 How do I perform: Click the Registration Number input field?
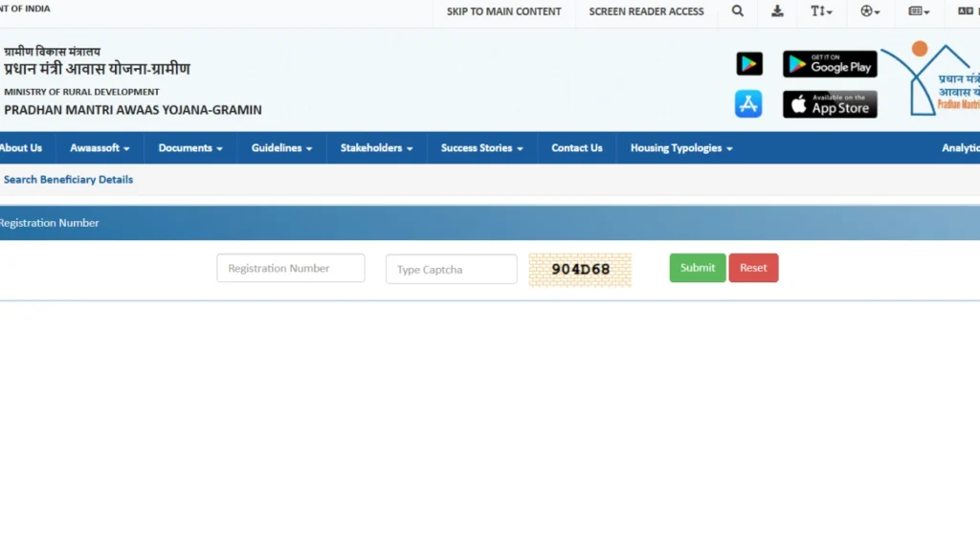click(291, 269)
